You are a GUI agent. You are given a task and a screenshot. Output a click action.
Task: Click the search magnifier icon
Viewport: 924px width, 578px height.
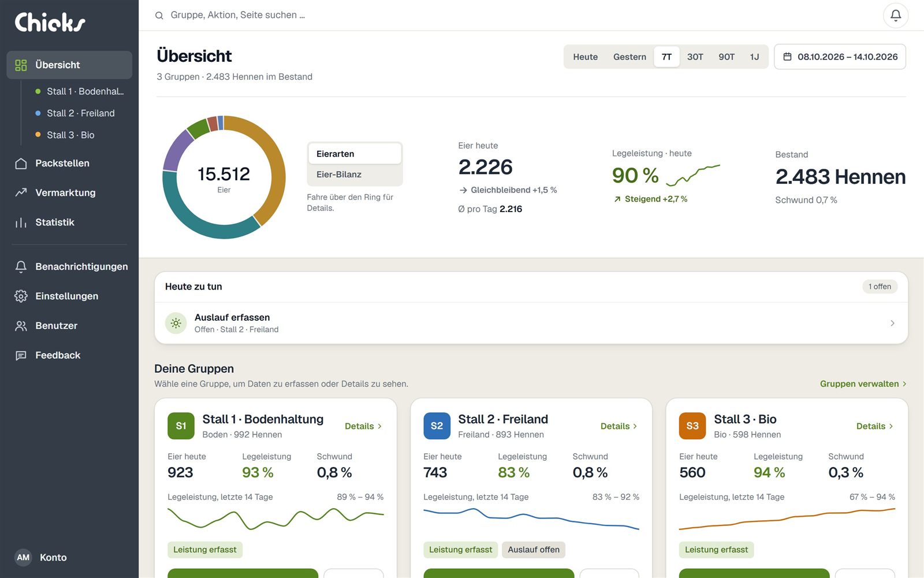159,16
